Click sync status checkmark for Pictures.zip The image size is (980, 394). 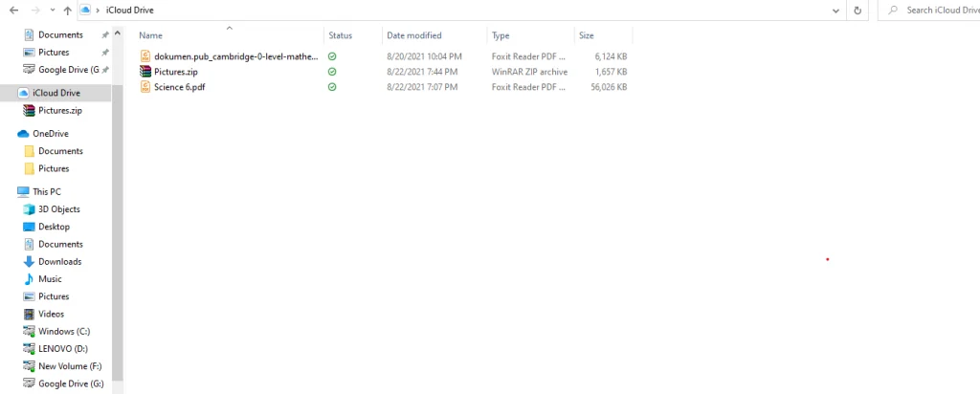coord(332,72)
